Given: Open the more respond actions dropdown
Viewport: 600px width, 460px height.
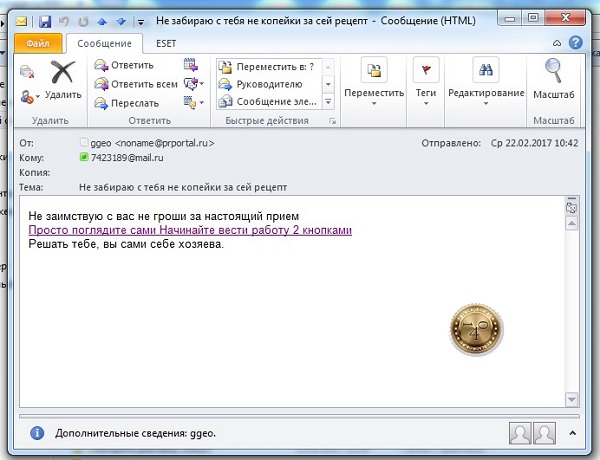Looking at the screenshot, I should 194,103.
